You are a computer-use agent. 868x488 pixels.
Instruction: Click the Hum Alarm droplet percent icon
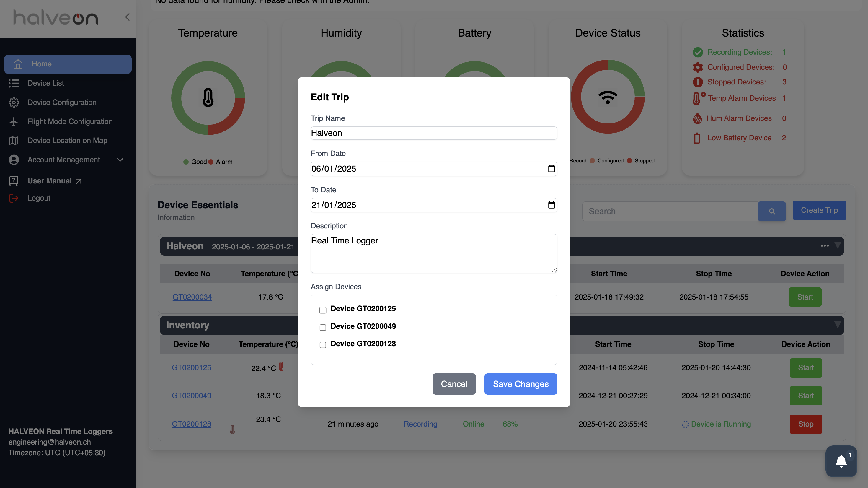697,118
